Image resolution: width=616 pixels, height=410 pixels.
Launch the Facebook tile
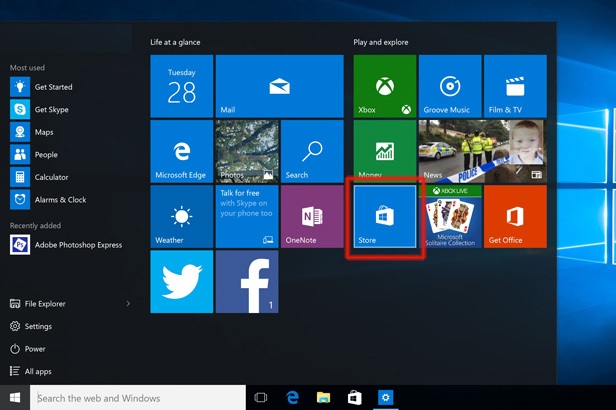(247, 282)
